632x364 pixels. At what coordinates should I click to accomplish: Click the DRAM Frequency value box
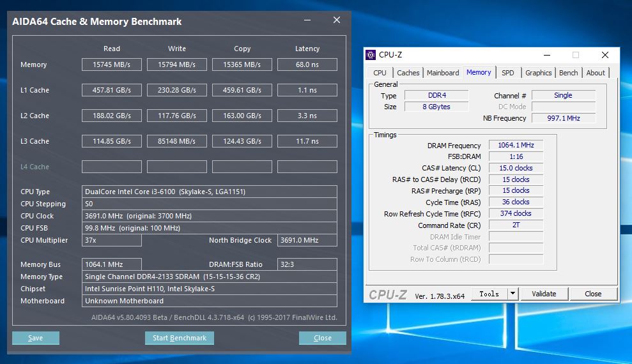pos(516,145)
